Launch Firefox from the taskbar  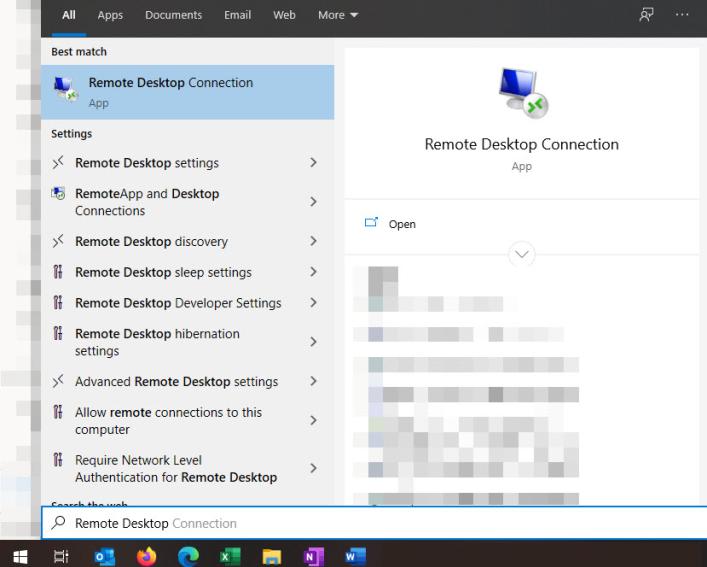[147, 556]
